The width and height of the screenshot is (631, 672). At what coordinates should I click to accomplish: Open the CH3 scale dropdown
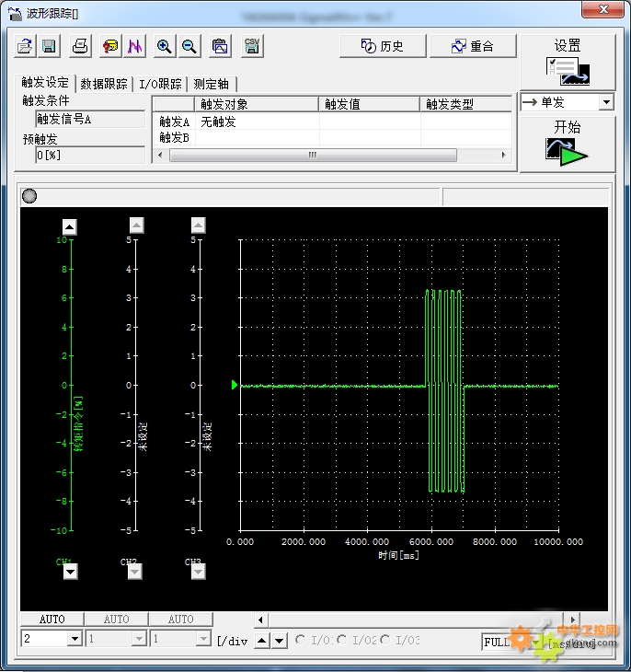203,639
